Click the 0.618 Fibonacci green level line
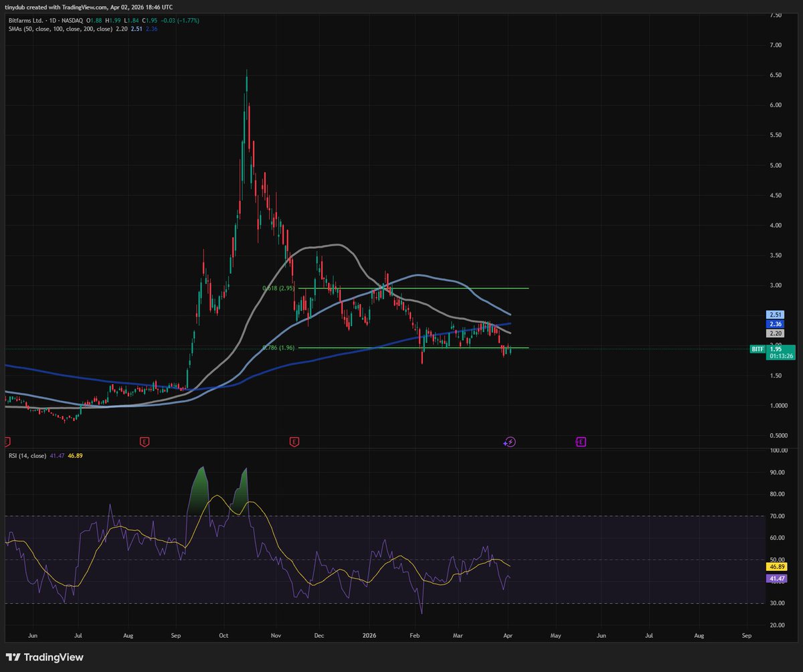This screenshot has height=672, width=803. point(414,288)
